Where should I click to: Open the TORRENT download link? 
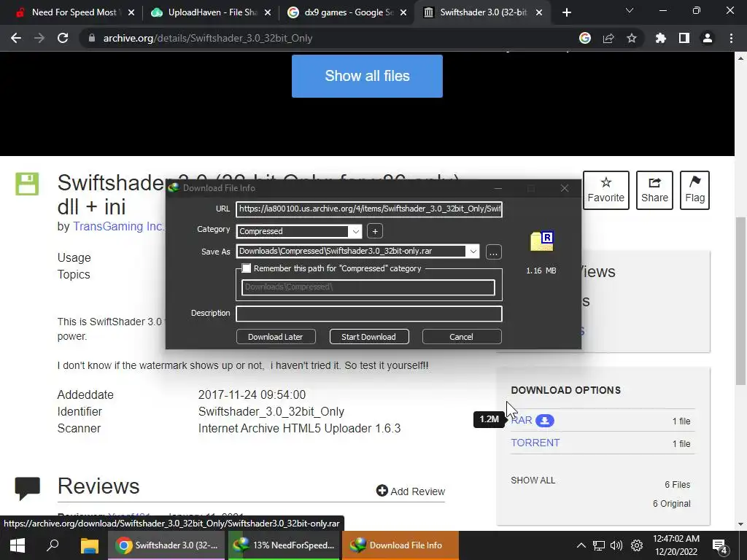(x=535, y=443)
